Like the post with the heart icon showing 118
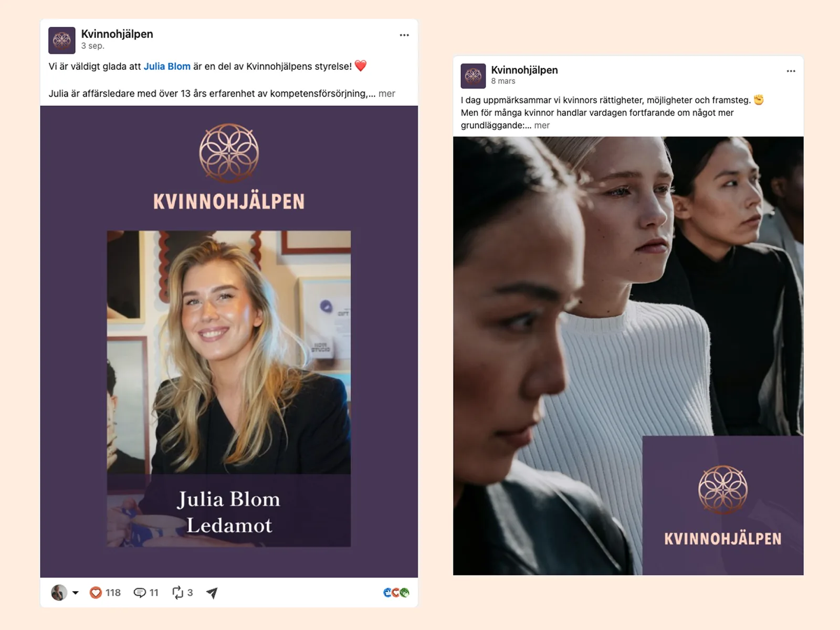 coord(96,593)
